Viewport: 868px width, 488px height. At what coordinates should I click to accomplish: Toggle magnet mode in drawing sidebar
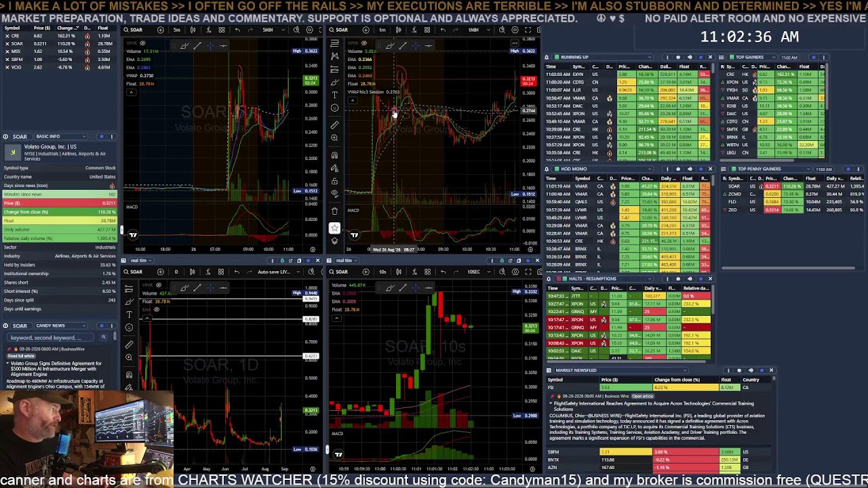tap(334, 155)
